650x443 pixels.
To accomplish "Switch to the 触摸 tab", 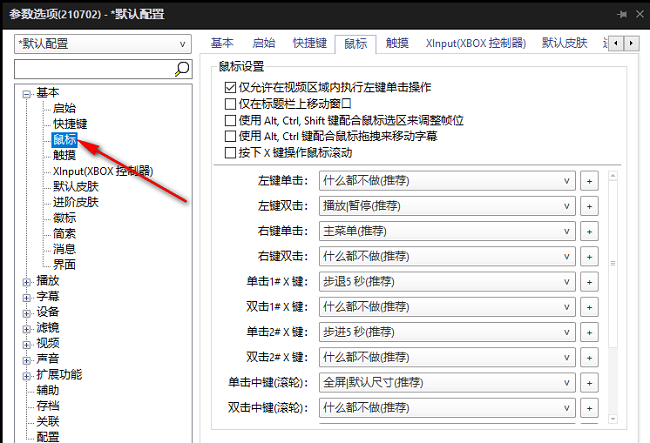I will coord(397,43).
